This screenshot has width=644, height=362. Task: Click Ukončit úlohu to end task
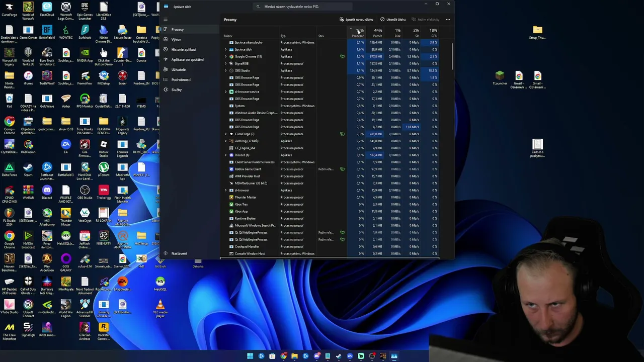click(393, 20)
